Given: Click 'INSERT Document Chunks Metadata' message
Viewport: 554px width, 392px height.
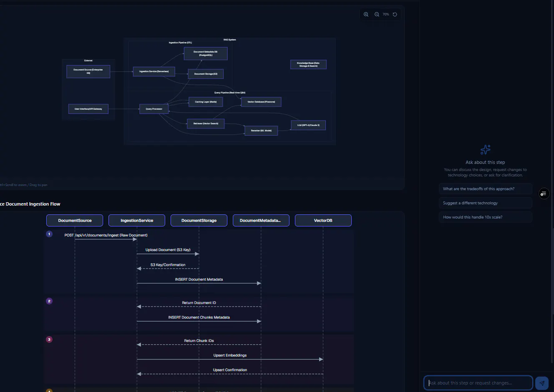Looking at the screenshot, I should [x=199, y=317].
